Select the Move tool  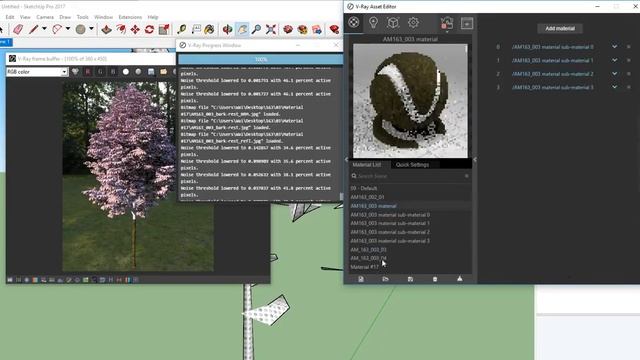point(135,29)
